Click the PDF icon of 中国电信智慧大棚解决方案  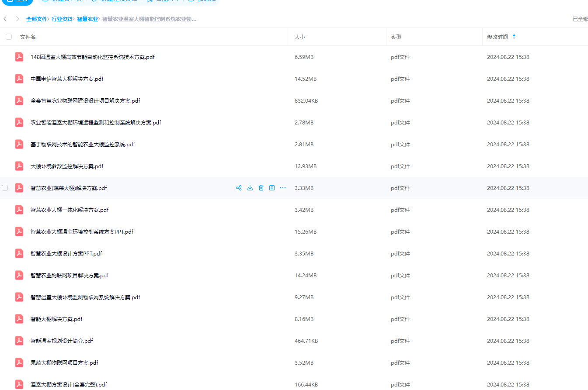[x=19, y=79]
